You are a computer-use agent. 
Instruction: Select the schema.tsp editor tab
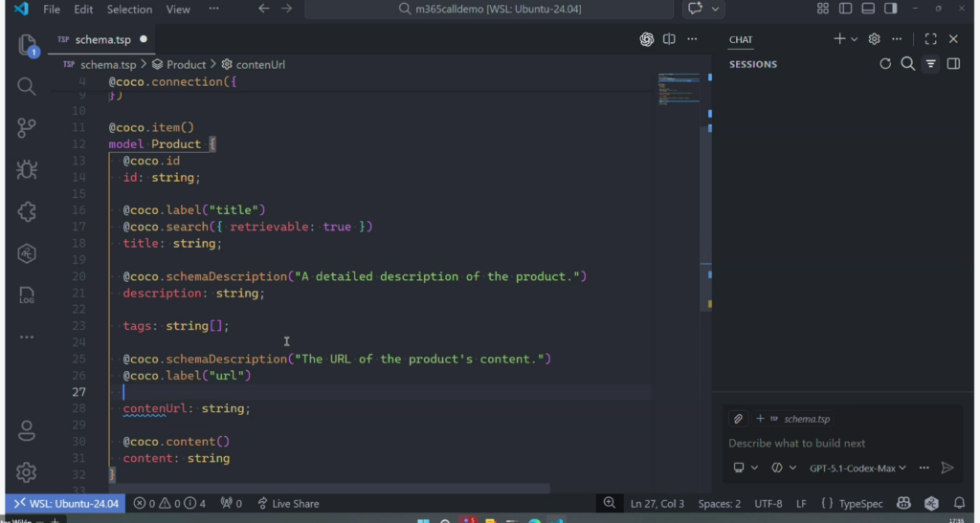(x=100, y=39)
